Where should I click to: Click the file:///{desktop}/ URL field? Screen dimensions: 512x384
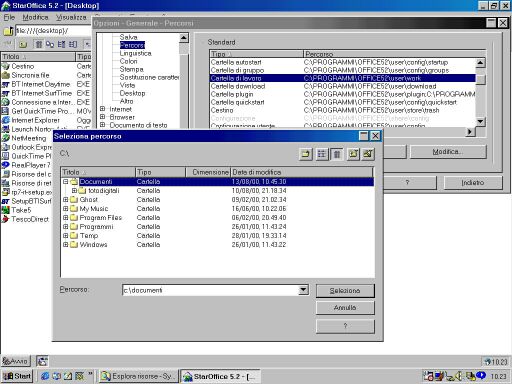tap(53, 31)
